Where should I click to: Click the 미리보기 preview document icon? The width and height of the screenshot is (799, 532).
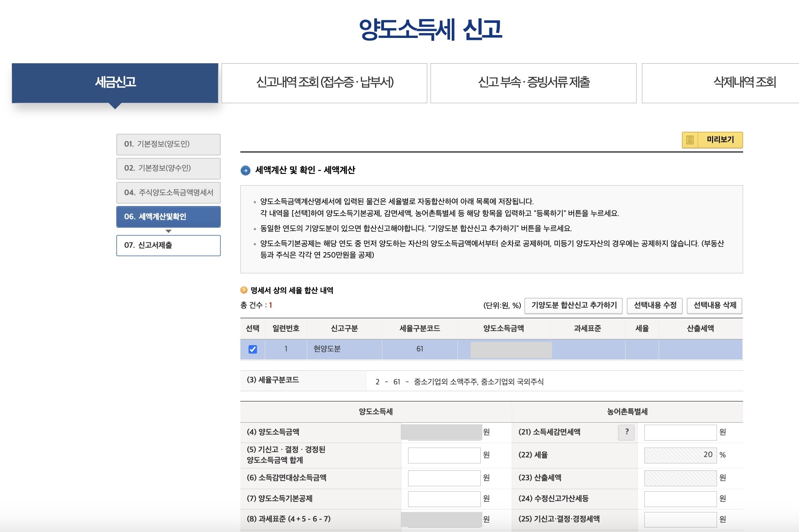(690, 140)
